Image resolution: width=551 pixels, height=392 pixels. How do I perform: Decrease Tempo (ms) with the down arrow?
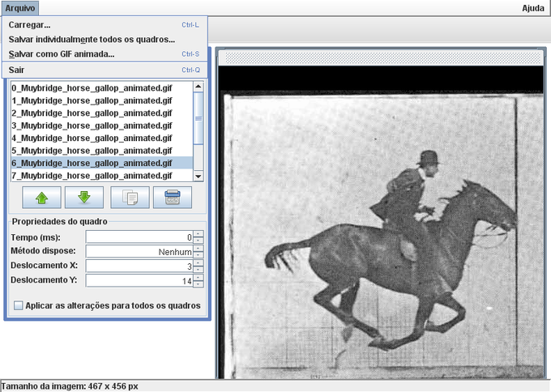(199, 241)
